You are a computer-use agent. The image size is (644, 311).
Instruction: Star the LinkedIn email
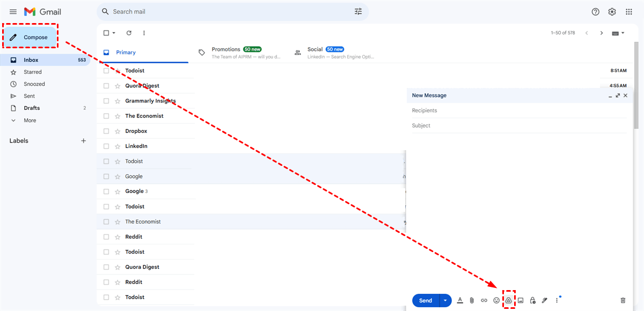click(x=118, y=146)
